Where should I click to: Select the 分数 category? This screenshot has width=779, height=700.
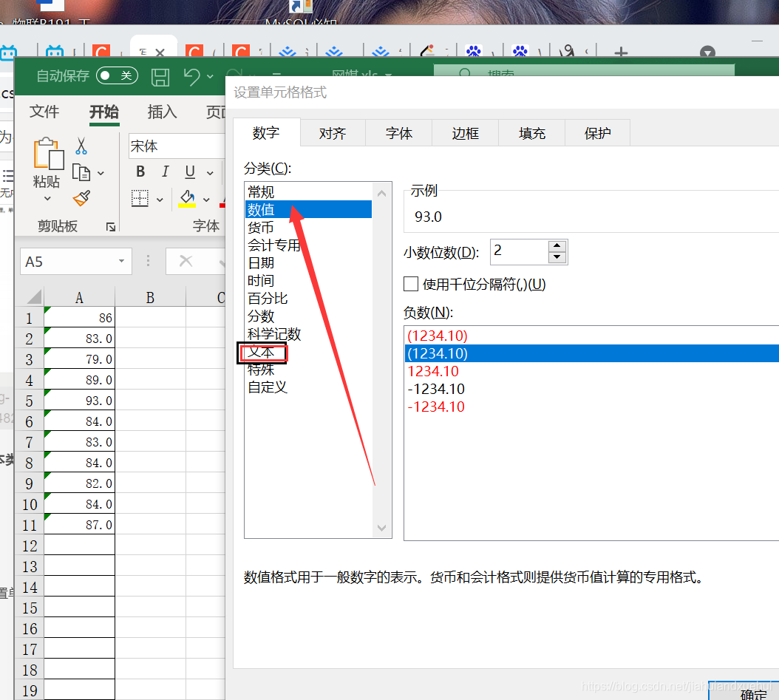tap(308, 316)
